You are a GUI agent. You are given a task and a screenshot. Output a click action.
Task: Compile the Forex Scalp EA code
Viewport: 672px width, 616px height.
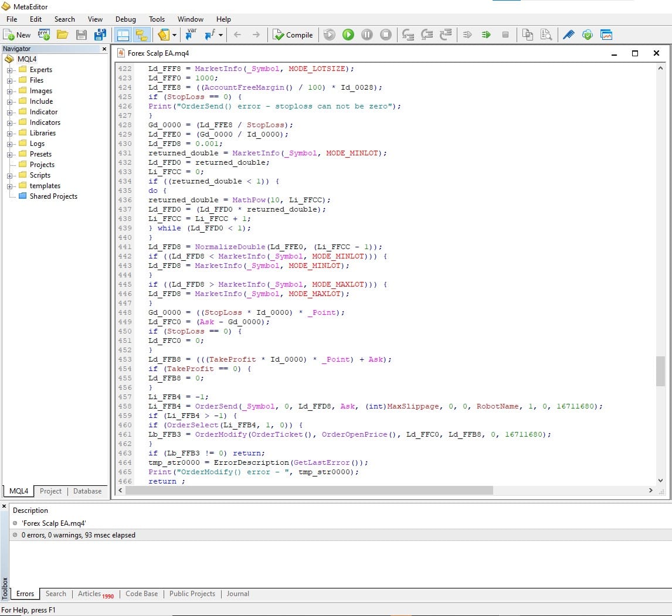(x=293, y=35)
